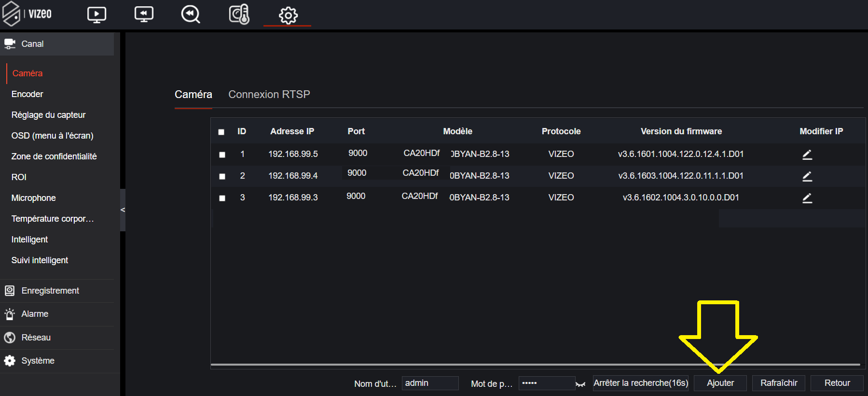
Task: Open the playback screen icon
Action: (x=144, y=14)
